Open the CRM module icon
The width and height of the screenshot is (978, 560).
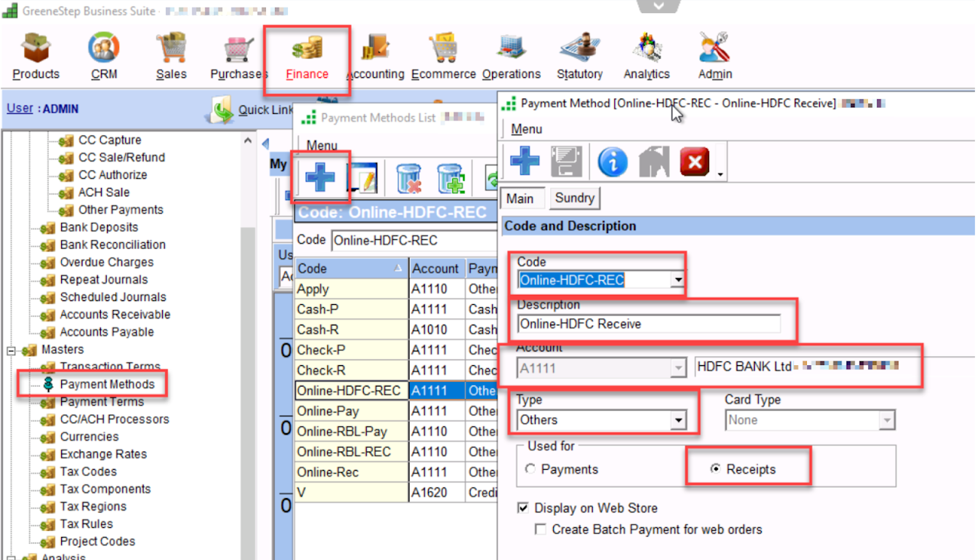pyautogui.click(x=104, y=49)
